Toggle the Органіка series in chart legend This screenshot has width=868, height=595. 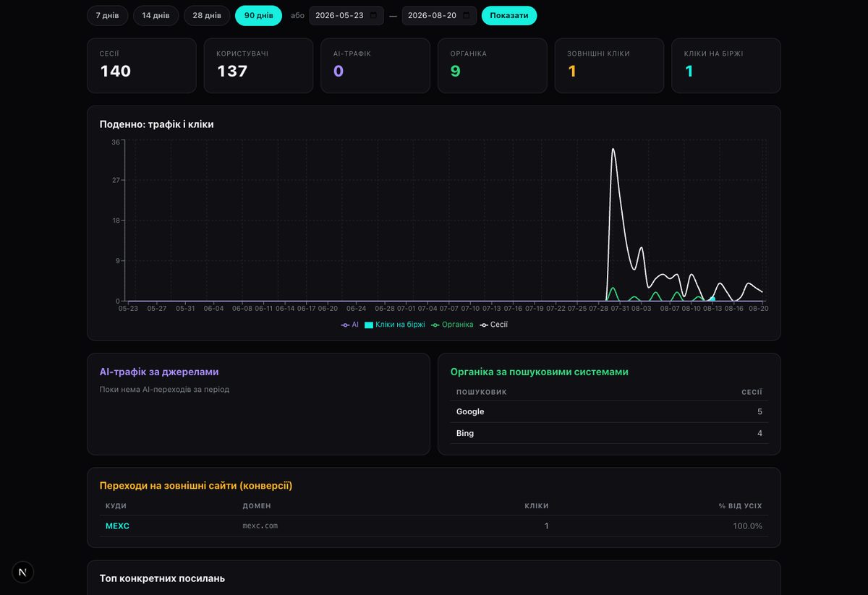click(x=452, y=325)
